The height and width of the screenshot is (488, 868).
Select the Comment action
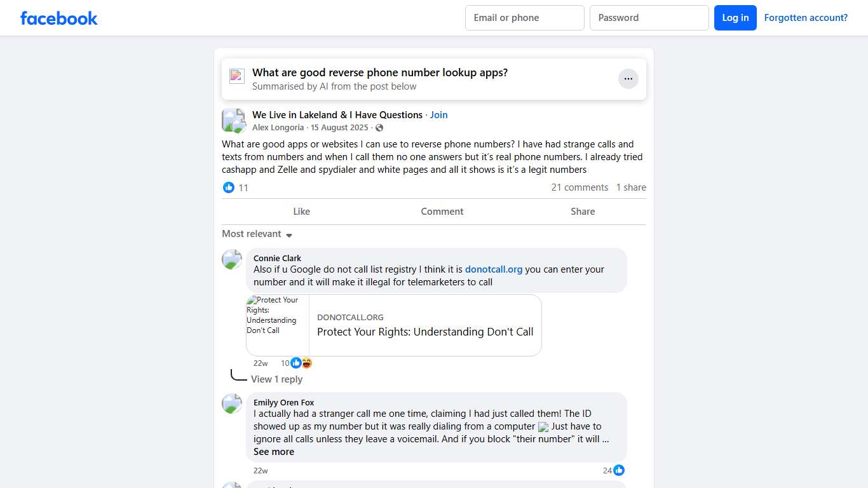[442, 212]
